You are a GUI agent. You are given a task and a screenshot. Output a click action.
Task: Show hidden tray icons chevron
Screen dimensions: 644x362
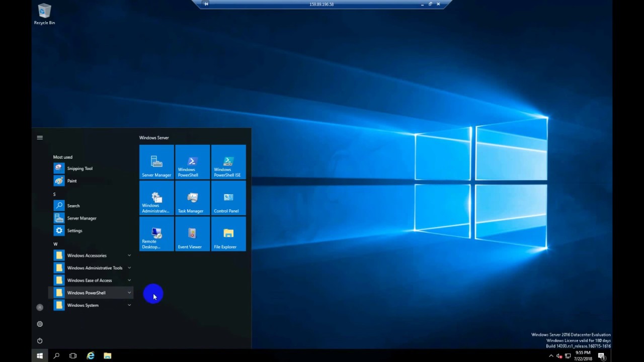(x=551, y=356)
